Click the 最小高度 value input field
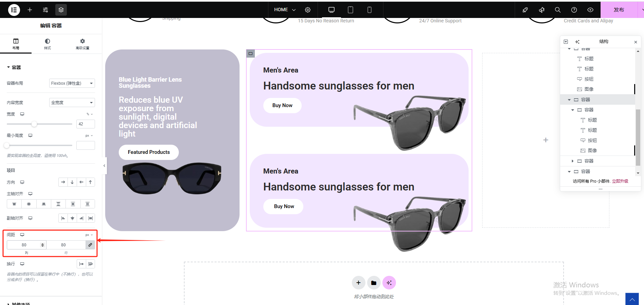The width and height of the screenshot is (644, 305). (x=86, y=145)
